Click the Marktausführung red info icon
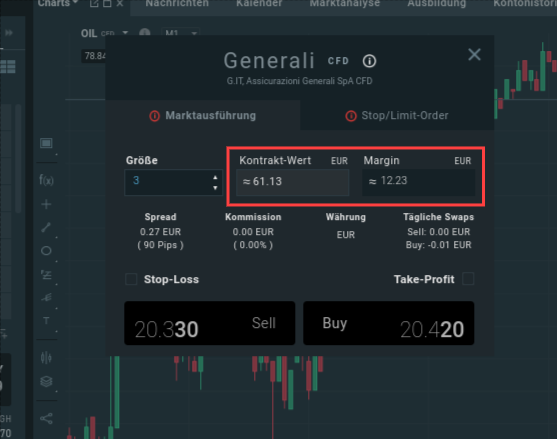 click(155, 116)
